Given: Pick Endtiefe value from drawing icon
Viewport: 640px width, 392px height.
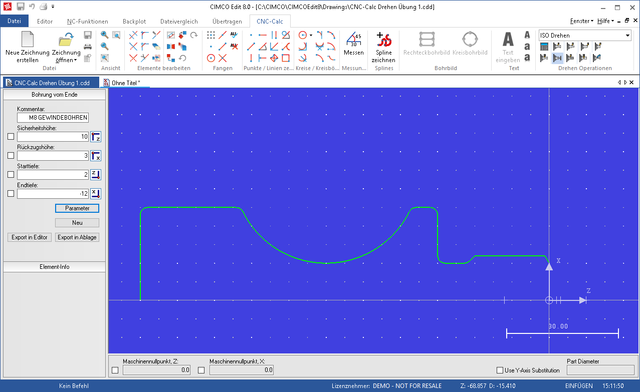Looking at the screenshot, I should 96,194.
